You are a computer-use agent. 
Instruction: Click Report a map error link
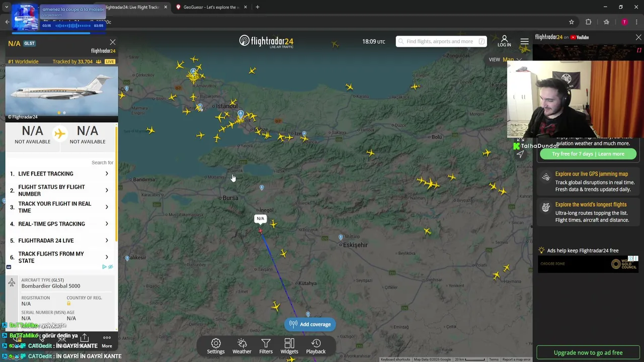[x=516, y=359]
